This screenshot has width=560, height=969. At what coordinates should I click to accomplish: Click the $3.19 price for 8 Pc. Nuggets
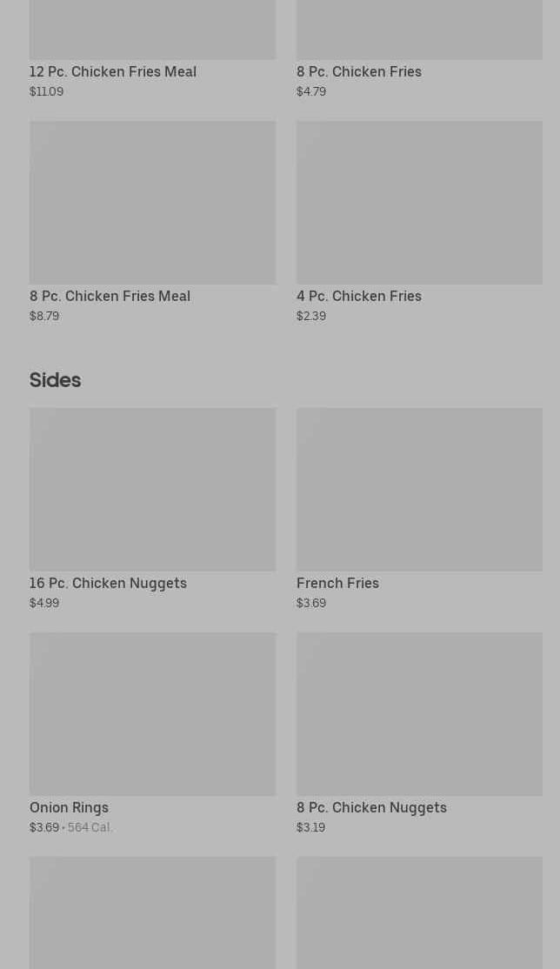click(310, 827)
